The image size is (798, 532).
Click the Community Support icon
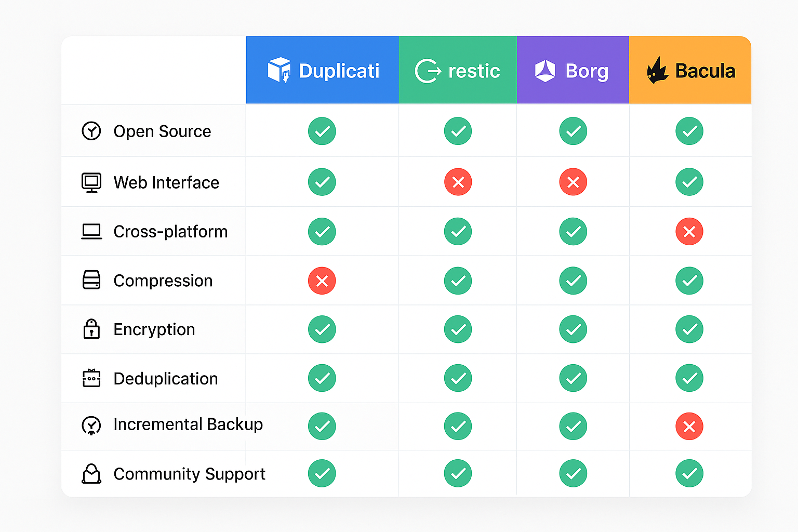(91, 473)
